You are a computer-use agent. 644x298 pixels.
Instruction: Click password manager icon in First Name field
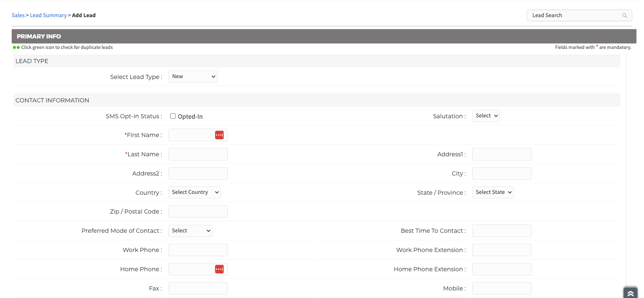(x=219, y=135)
